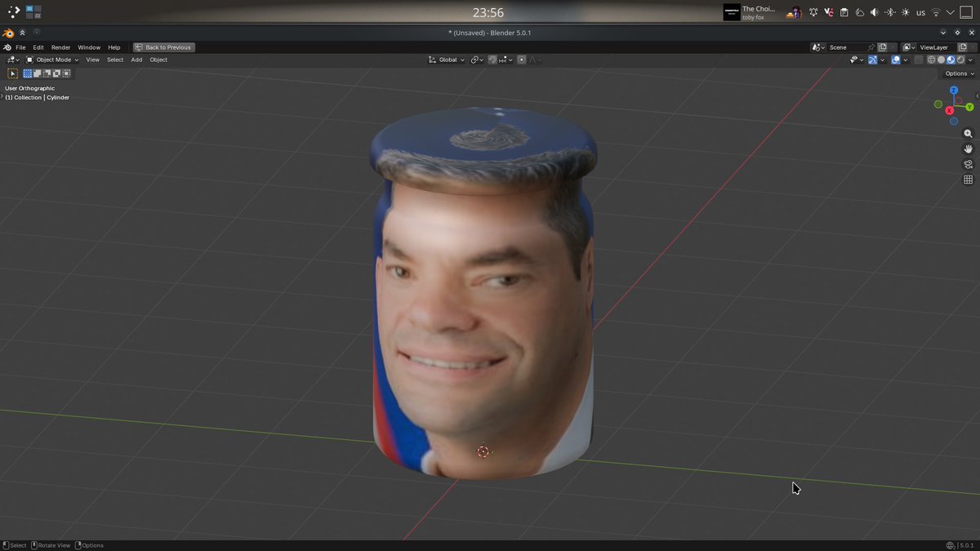Open Wi-Fi network tray icon
This screenshot has width=980, height=551.
coord(936,12)
